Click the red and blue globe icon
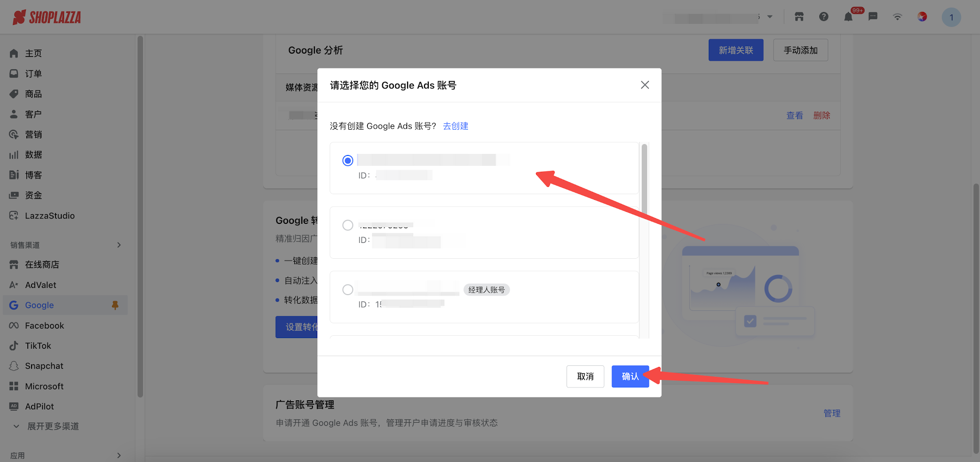980x462 pixels. pyautogui.click(x=922, y=17)
